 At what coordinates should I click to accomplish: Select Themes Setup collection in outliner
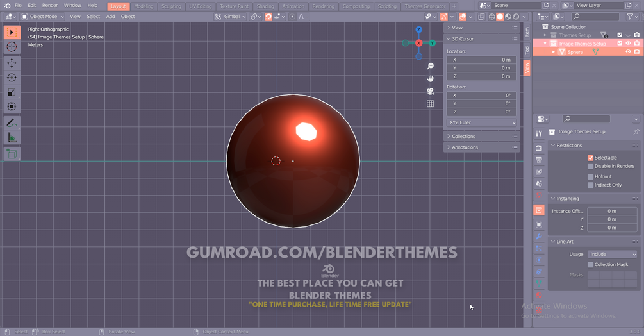575,35
